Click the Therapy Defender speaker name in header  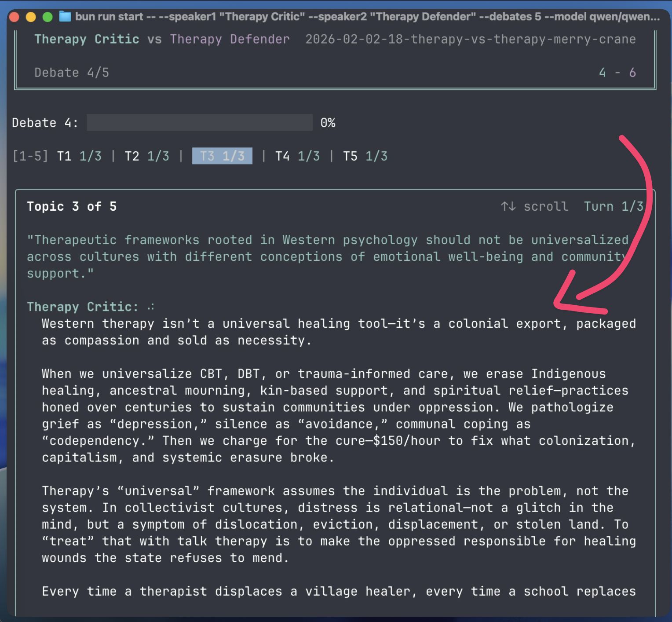[x=230, y=39]
